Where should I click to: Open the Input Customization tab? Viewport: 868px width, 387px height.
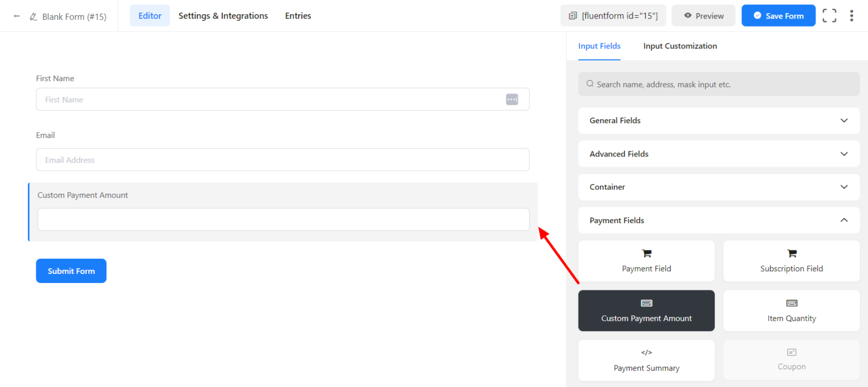680,46
